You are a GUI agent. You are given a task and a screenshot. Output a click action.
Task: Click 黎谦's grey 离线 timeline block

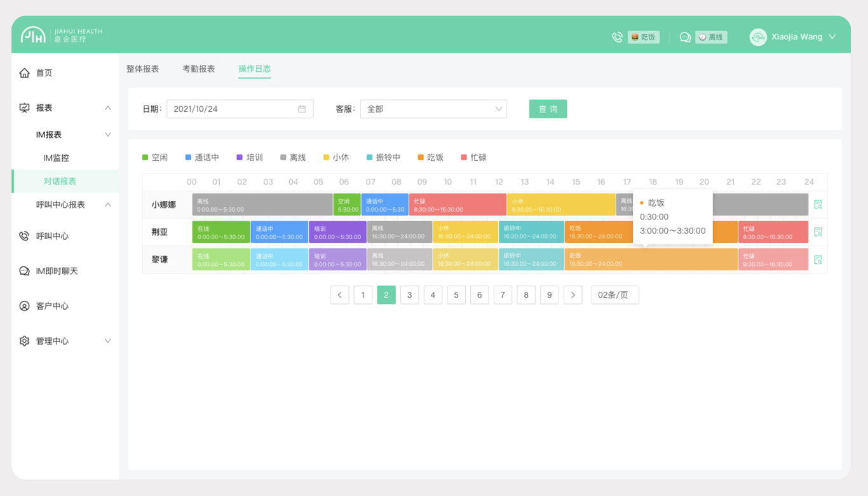click(400, 259)
